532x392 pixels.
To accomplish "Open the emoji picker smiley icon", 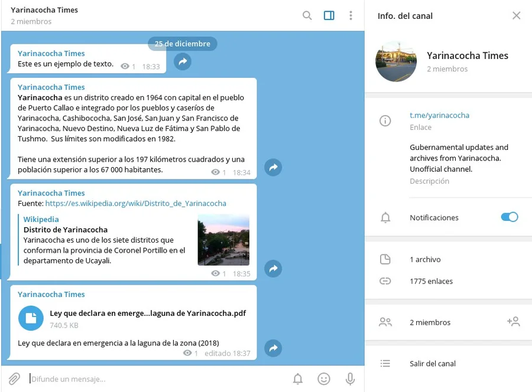I will 324,379.
